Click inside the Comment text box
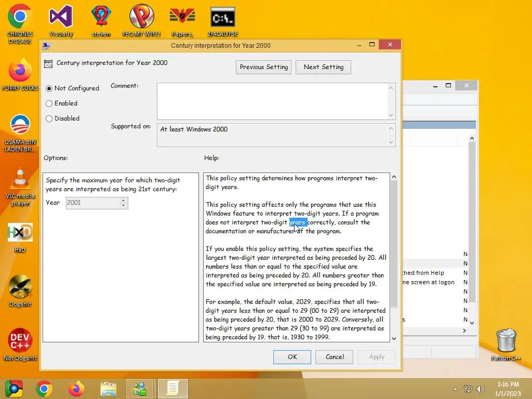The width and height of the screenshot is (532, 399). (x=272, y=101)
